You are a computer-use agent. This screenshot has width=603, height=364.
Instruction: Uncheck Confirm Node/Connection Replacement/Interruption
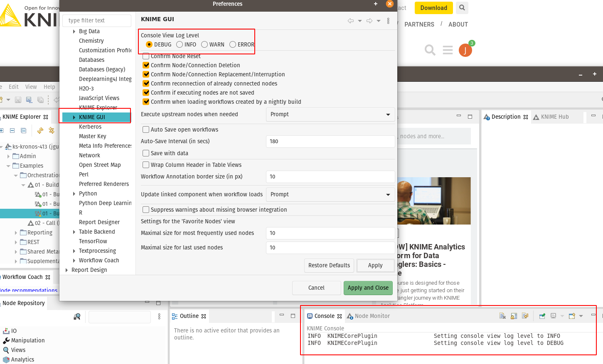(146, 74)
